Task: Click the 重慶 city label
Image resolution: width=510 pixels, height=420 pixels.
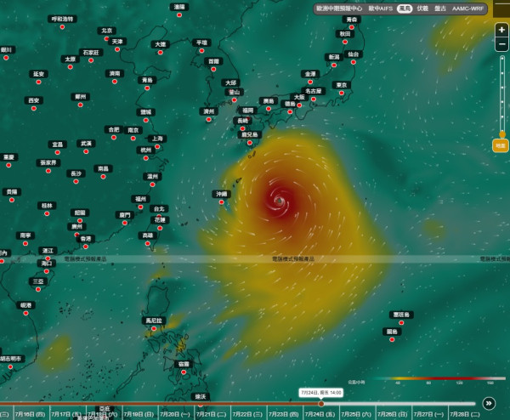Action: tap(8, 157)
